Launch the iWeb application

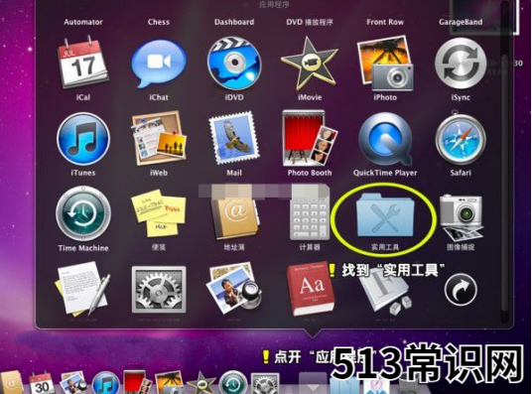coord(159,139)
